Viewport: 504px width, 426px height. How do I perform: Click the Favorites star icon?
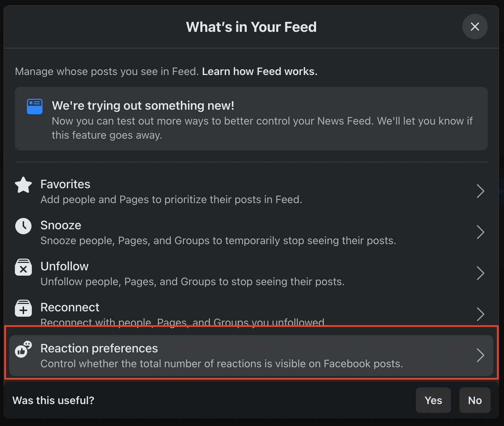click(23, 185)
